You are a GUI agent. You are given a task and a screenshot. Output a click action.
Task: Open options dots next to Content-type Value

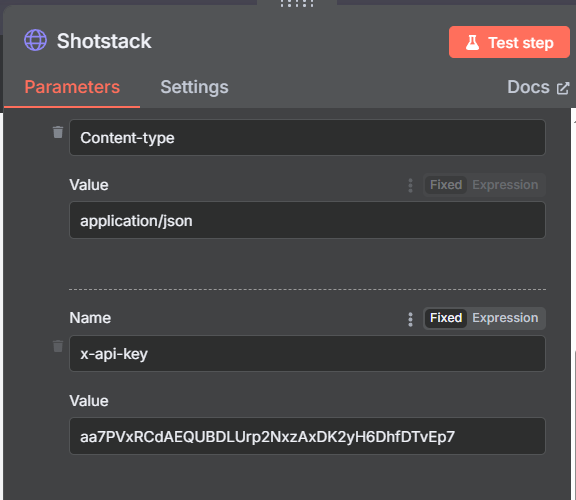410,185
